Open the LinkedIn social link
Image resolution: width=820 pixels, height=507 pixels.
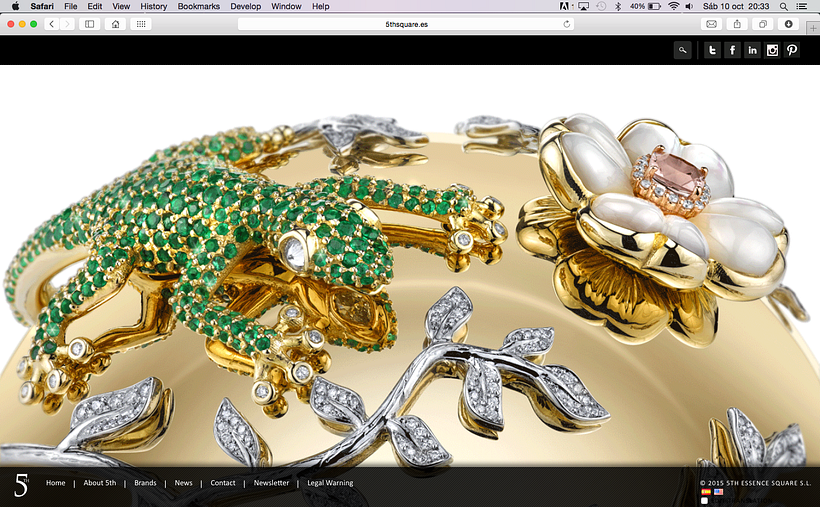tap(752, 50)
